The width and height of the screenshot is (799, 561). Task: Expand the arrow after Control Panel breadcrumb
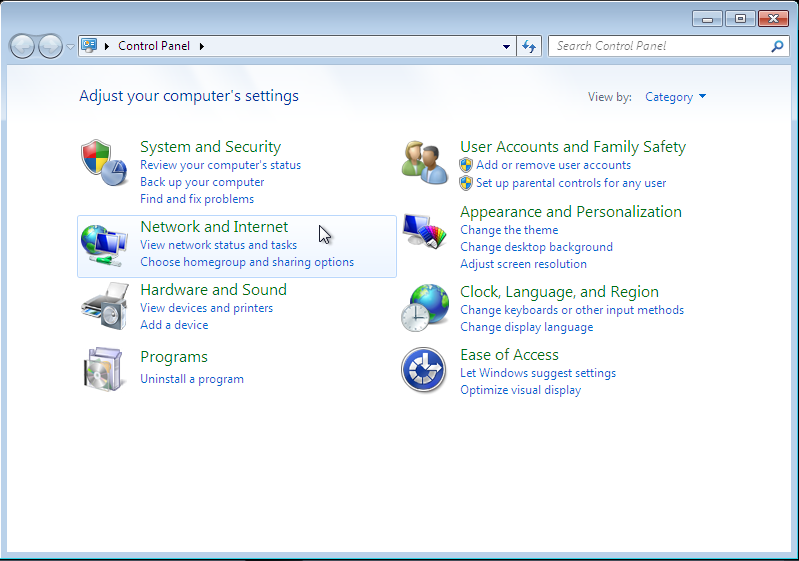point(202,46)
